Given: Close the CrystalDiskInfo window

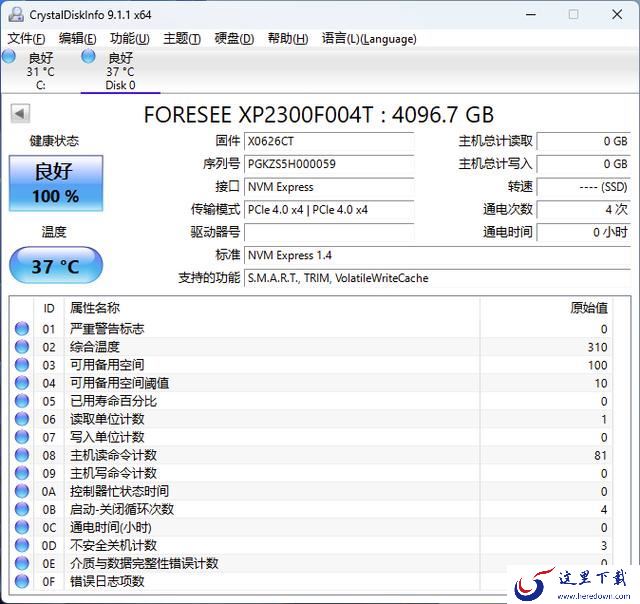Looking at the screenshot, I should pos(617,15).
